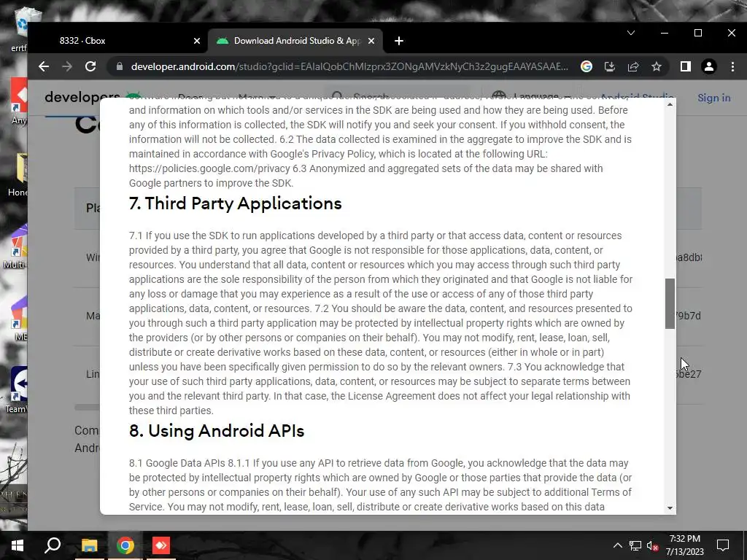Viewport: 747px width, 560px height.
Task: Open the Windows Start menu
Action: (18, 545)
